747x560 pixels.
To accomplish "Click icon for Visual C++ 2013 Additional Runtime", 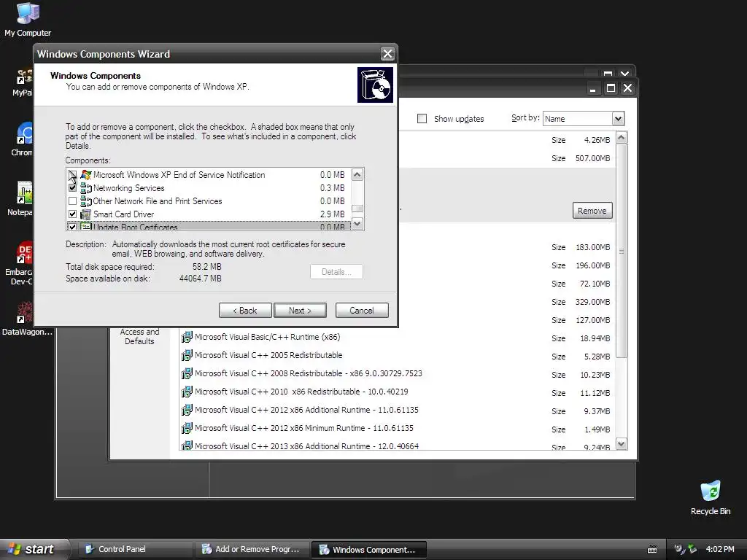I will pyautogui.click(x=187, y=446).
